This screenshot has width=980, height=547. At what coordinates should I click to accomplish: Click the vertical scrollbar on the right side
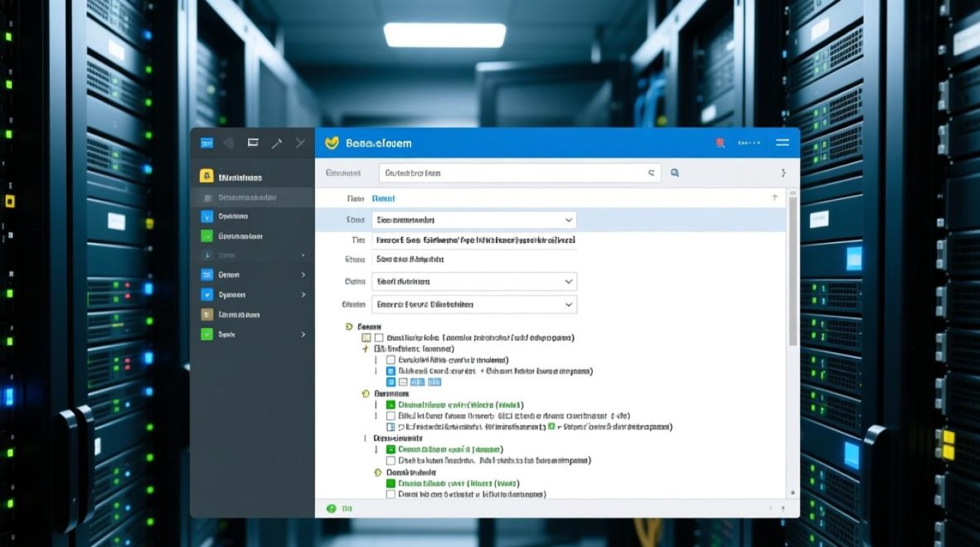pyautogui.click(x=792, y=270)
